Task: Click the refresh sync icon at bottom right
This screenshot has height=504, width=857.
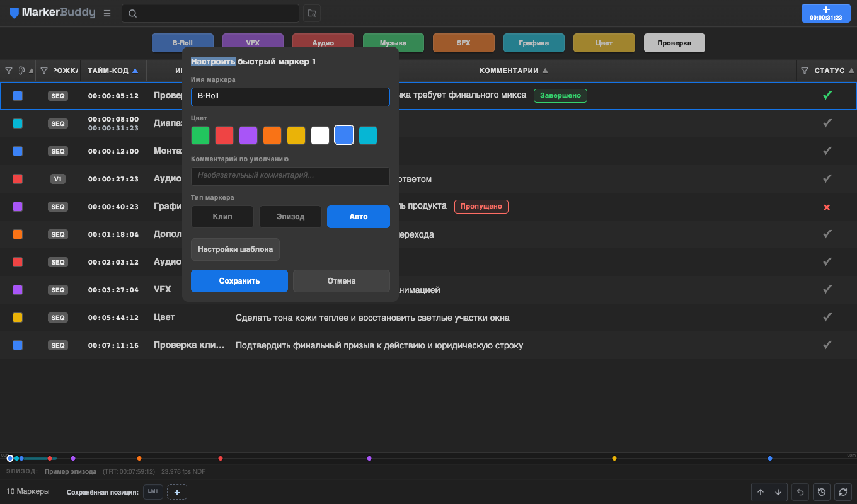Action: tap(843, 492)
